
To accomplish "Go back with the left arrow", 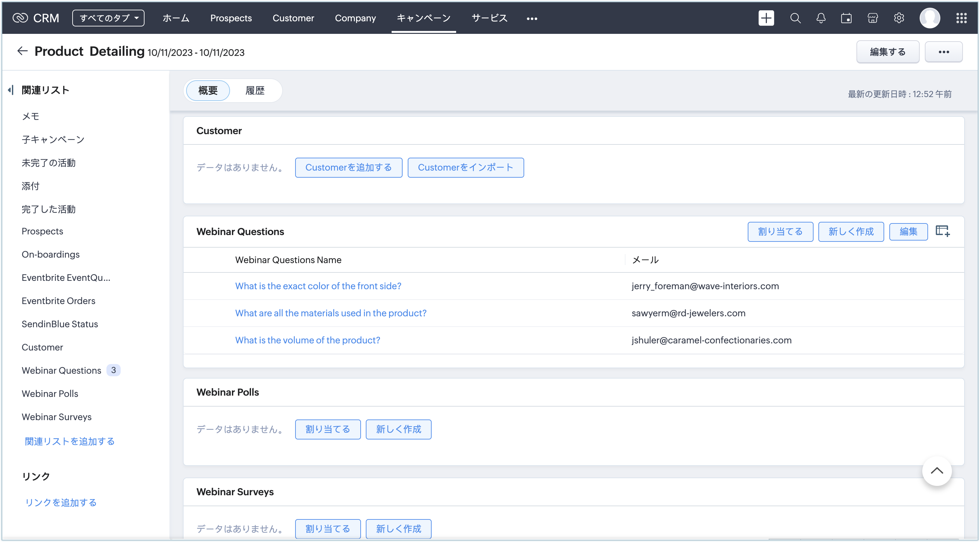I will point(23,51).
